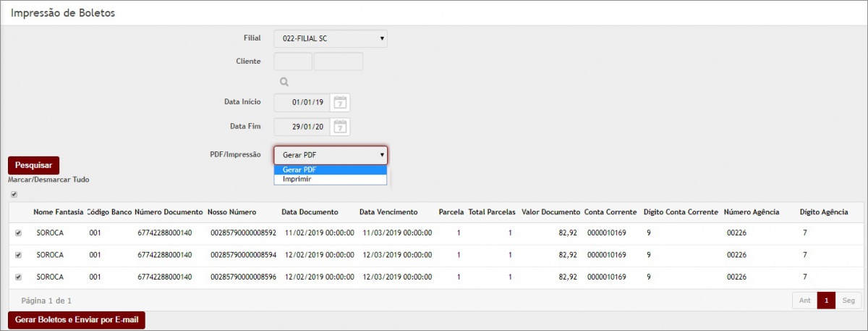Uncheck the row with Nosso Número ending 8592
The image size is (868, 331).
click(x=18, y=233)
